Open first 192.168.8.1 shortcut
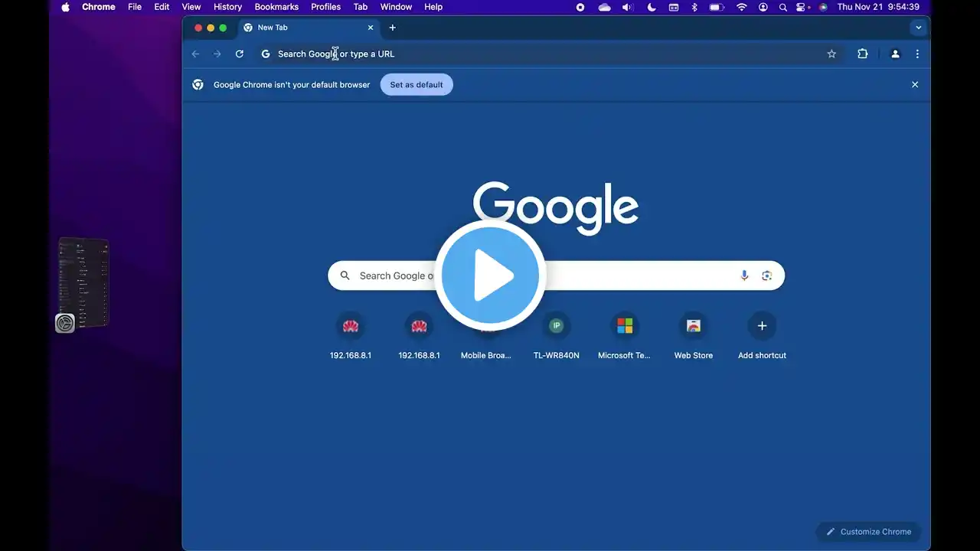This screenshot has height=551, width=980. pyautogui.click(x=351, y=336)
